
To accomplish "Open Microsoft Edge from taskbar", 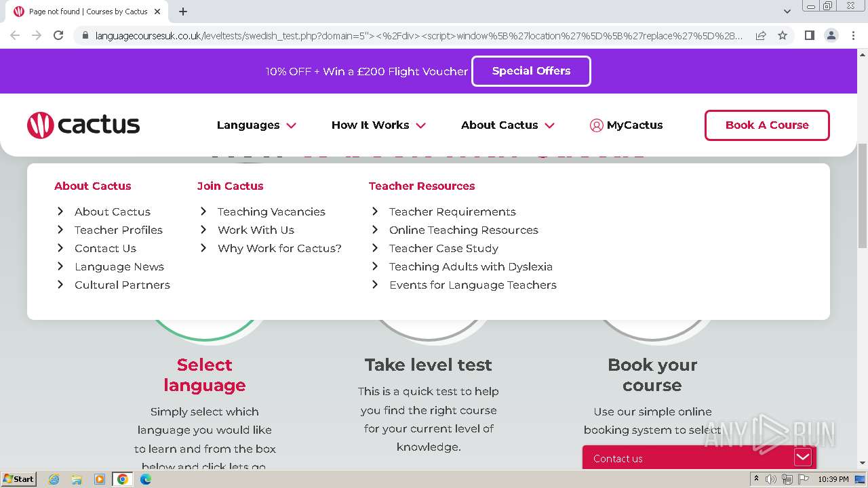I will coord(145,479).
